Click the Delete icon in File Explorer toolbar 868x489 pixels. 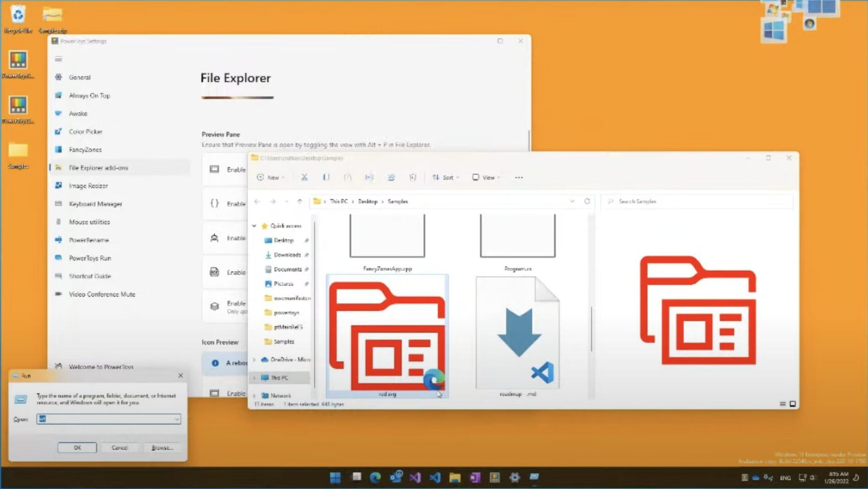coord(412,178)
